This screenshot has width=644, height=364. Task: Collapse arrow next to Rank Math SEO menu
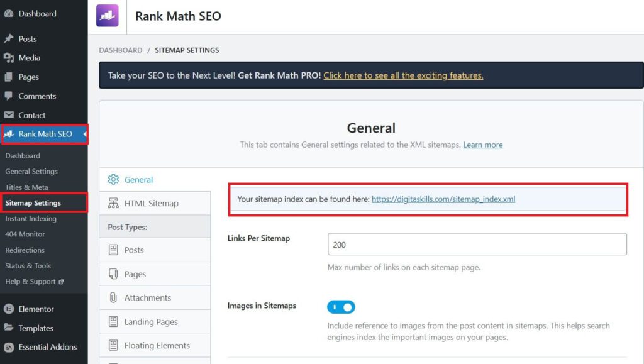click(85, 134)
